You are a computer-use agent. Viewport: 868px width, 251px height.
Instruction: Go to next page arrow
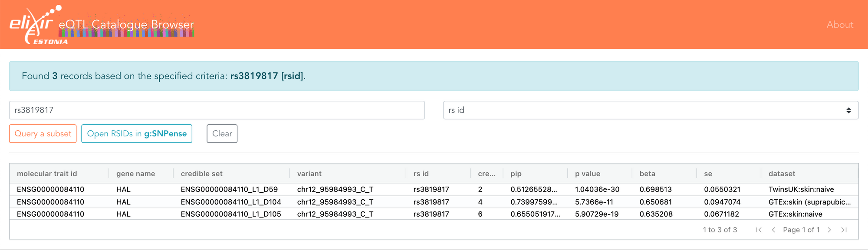click(x=829, y=230)
